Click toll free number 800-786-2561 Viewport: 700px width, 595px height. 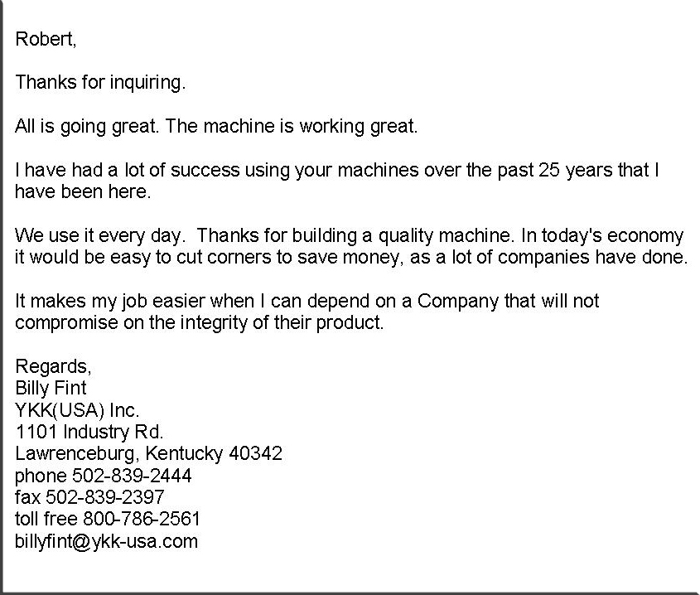pyautogui.click(x=142, y=520)
